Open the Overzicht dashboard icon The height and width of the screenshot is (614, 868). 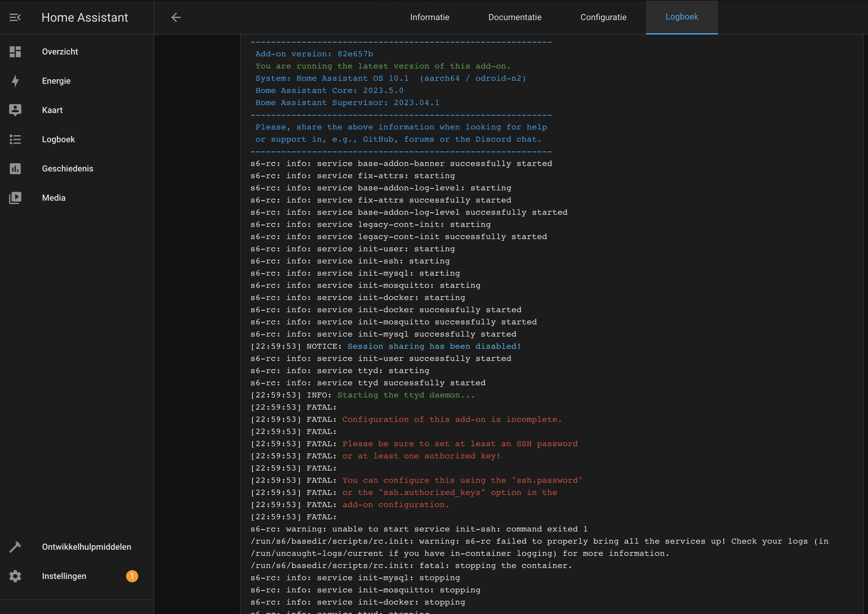[x=15, y=51]
